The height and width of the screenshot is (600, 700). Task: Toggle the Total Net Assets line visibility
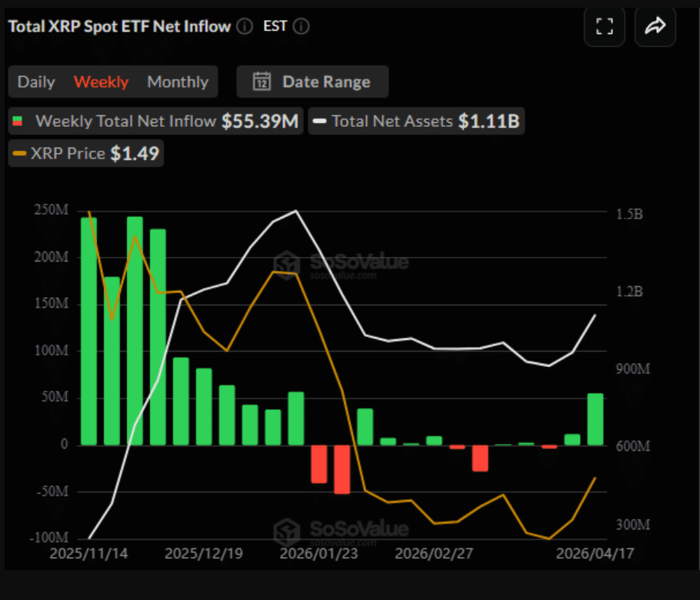coord(415,121)
